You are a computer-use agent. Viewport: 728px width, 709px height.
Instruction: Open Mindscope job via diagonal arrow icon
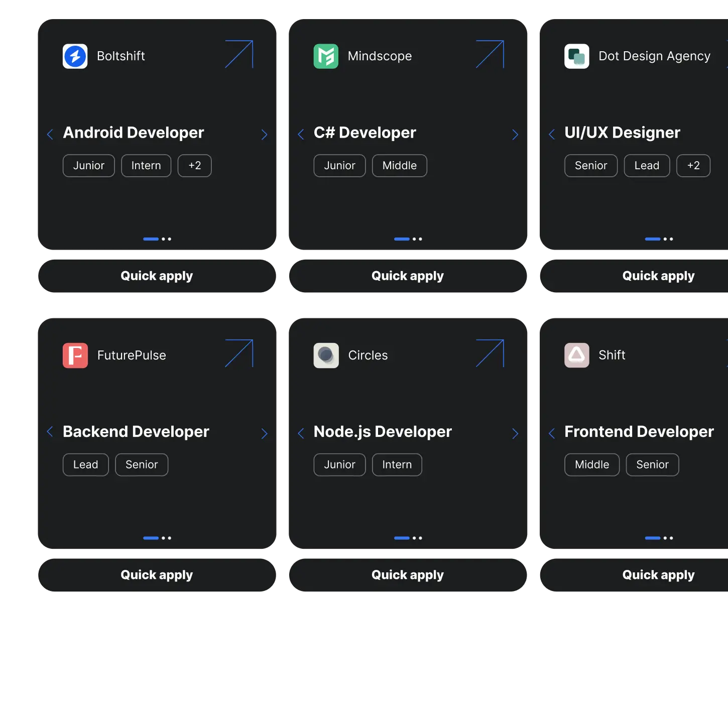[490, 54]
